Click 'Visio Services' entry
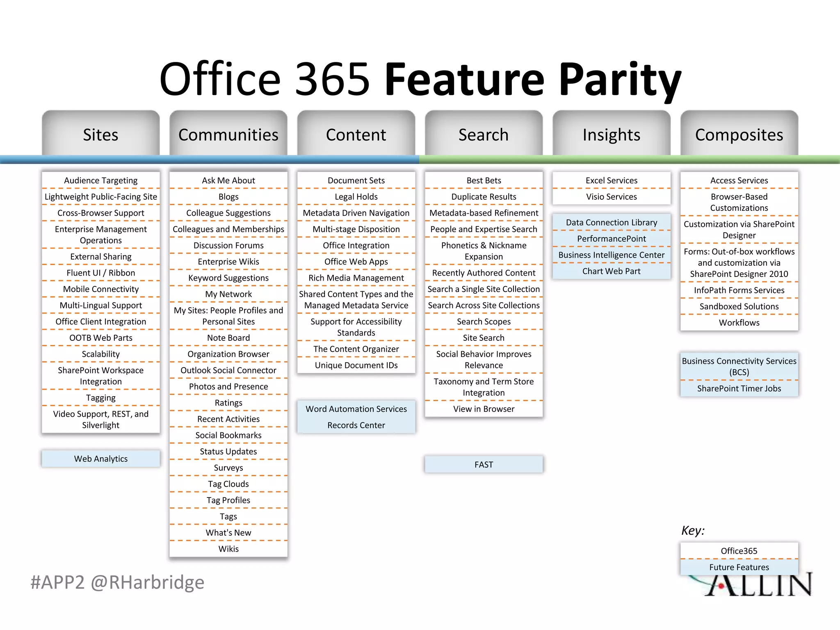 612,197
